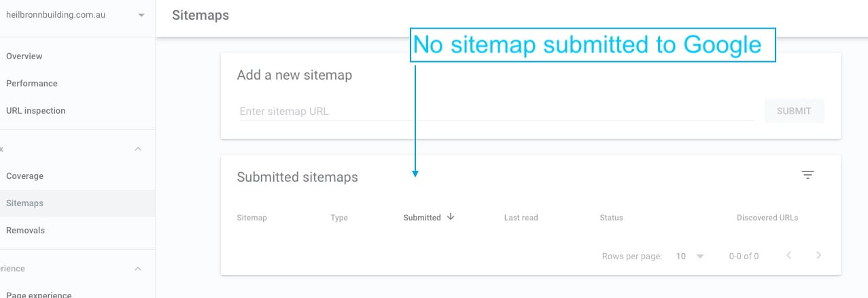Open the Performance report
Viewport: 868px width, 298px height.
pyautogui.click(x=31, y=84)
